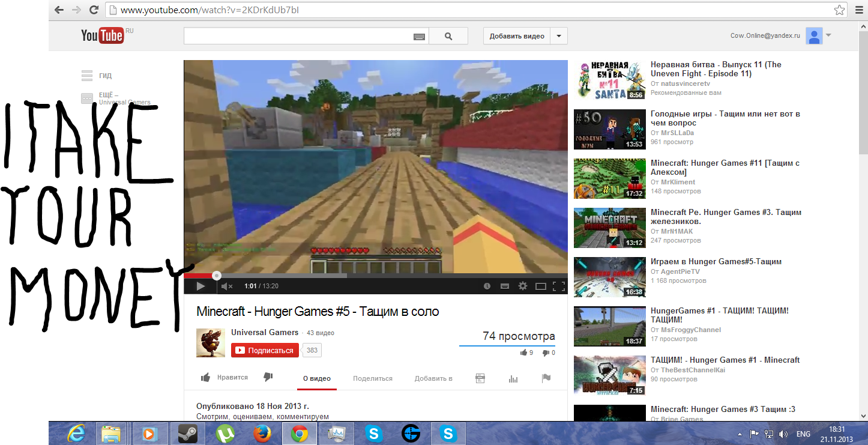Open the ТАЩИМ! Hunger Games #1 thumbnail
Viewport: 868px width, 445px height.
point(609,375)
